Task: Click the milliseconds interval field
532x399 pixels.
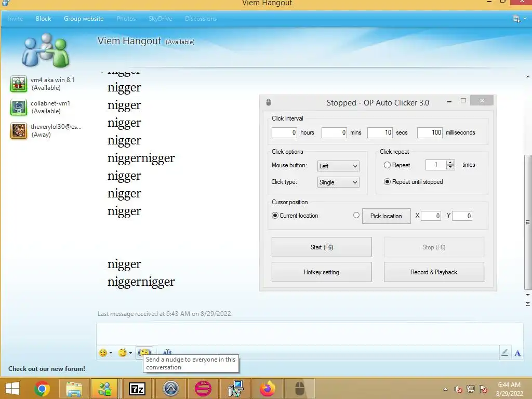Action: click(430, 132)
